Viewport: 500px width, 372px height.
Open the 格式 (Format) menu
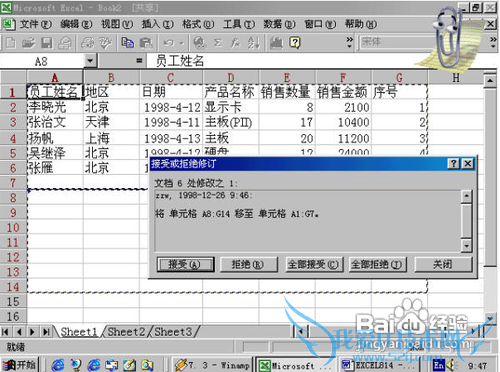(198, 24)
